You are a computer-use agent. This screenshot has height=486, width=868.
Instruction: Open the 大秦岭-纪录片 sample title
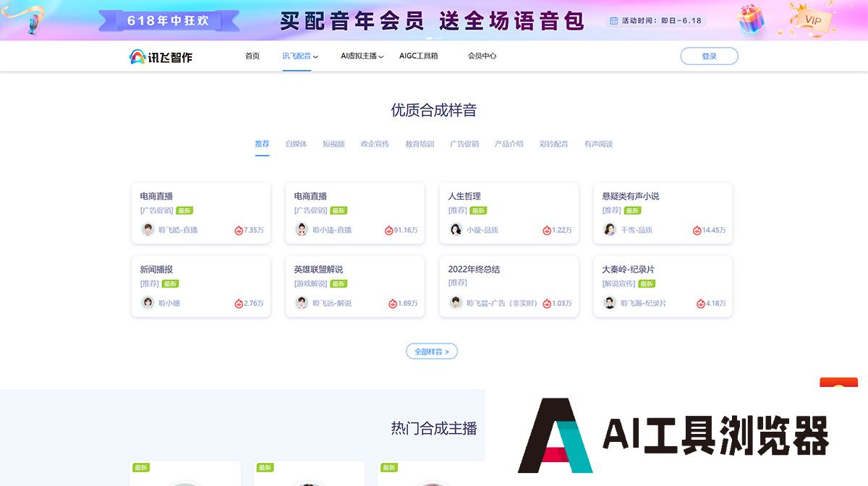(x=629, y=269)
